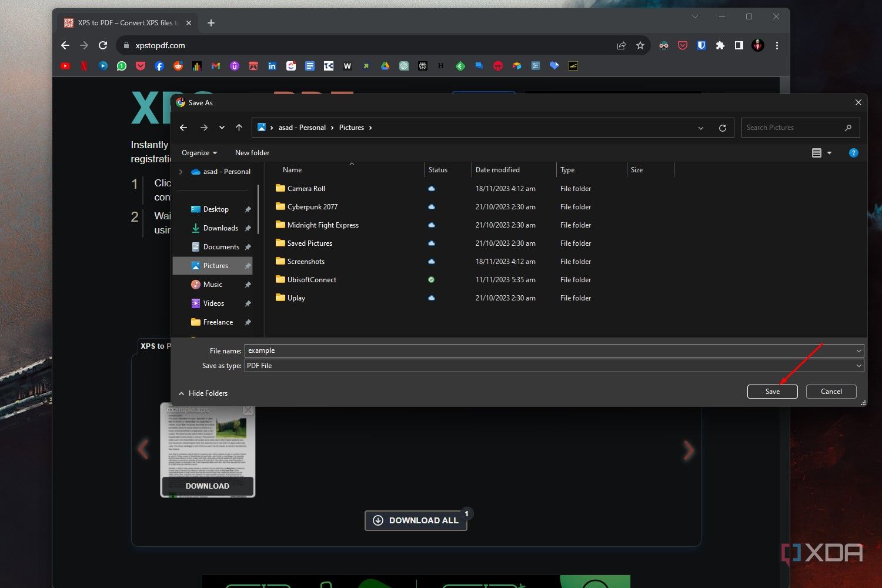
Task: Open the LinkedIn bookmark
Action: click(x=272, y=66)
